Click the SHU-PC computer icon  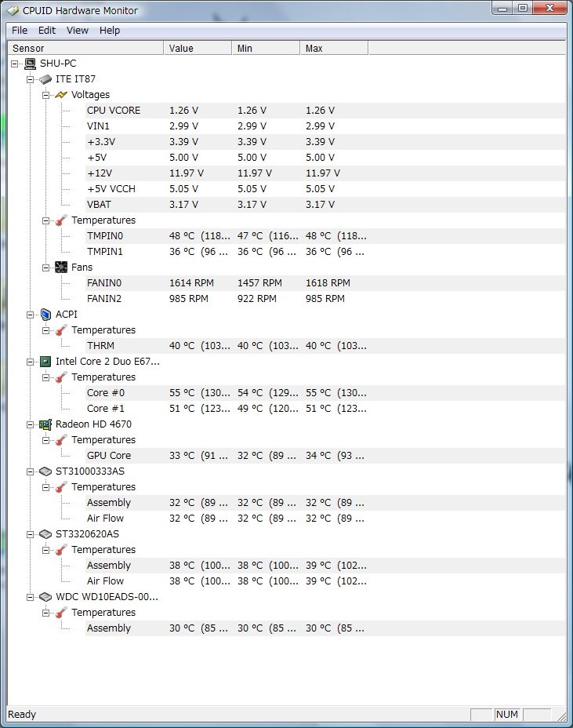click(x=30, y=64)
